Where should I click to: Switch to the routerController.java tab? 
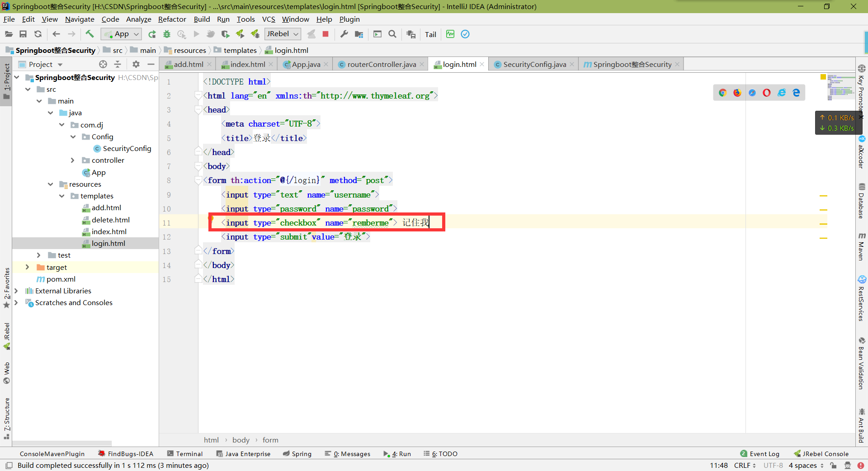(382, 64)
